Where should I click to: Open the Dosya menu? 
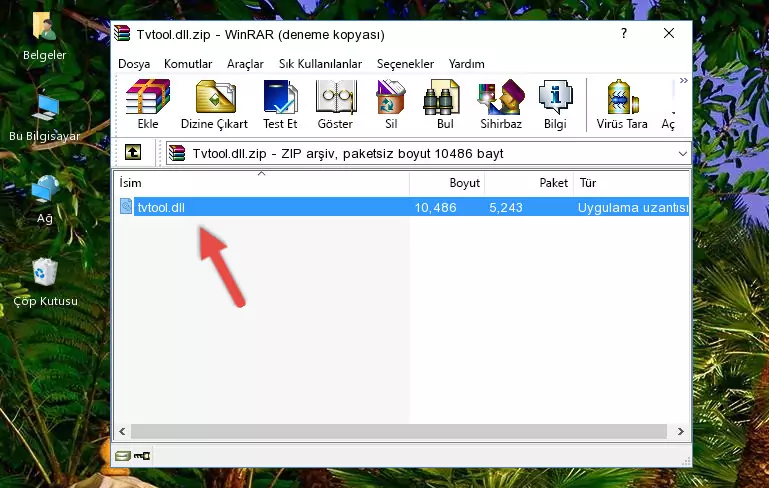134,64
